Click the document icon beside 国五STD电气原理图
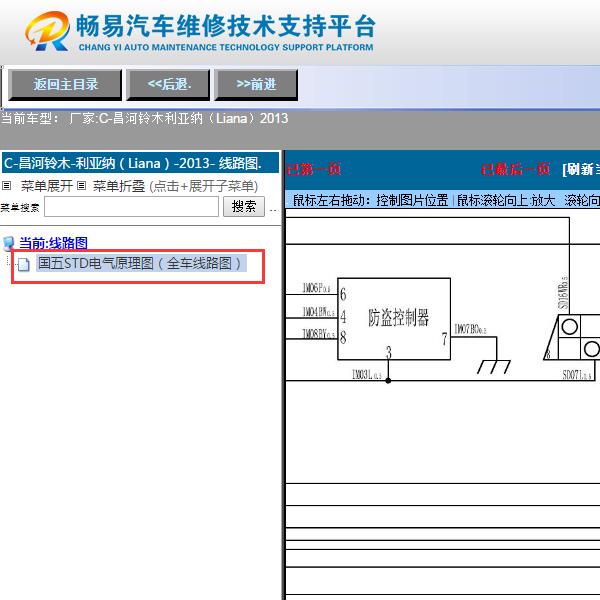The height and width of the screenshot is (600, 600). (24, 264)
